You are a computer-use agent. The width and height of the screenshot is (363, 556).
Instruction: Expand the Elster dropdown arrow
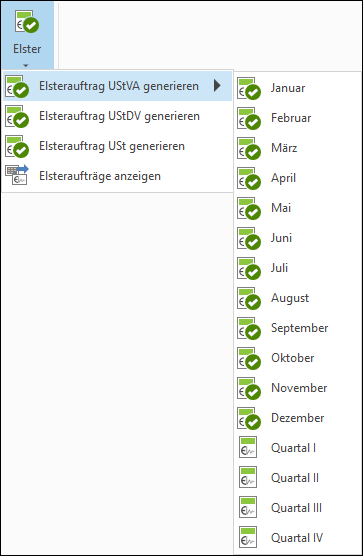coord(26,65)
